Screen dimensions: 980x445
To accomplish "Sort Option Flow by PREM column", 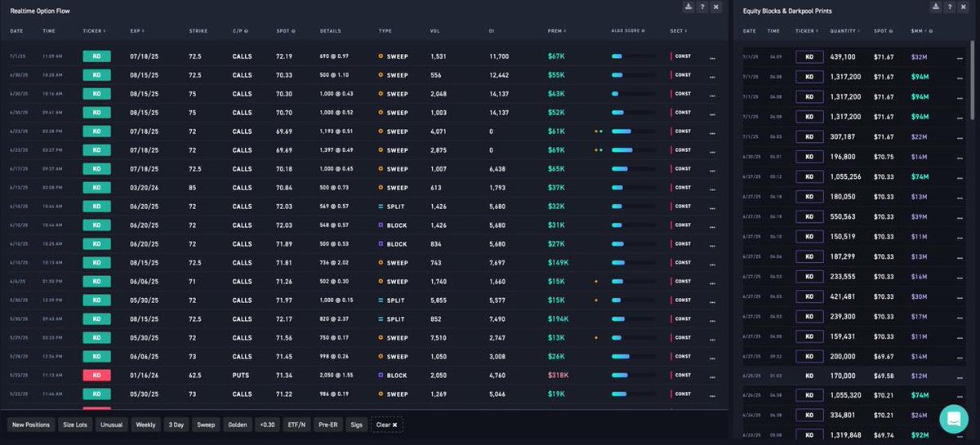I will 555,31.
